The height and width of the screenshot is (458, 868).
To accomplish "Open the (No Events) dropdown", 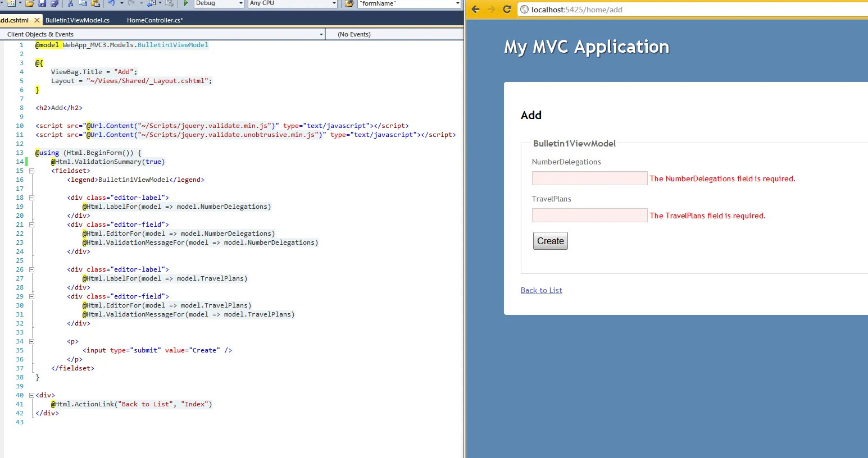I will pyautogui.click(x=394, y=34).
